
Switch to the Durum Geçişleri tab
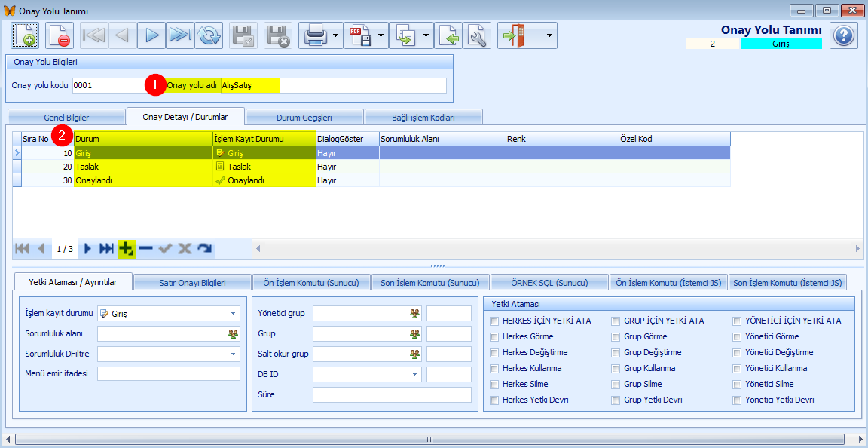(304, 118)
